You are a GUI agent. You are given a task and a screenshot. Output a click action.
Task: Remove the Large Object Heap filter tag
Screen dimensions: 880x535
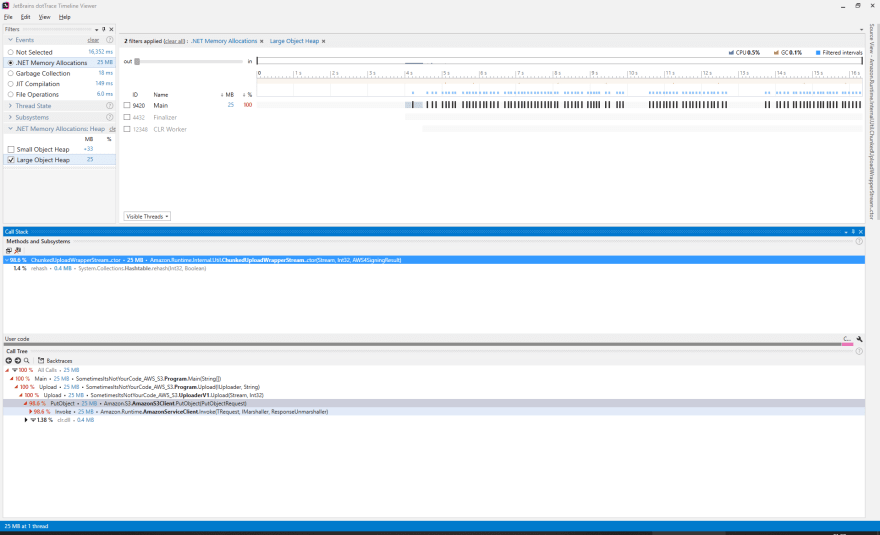click(x=323, y=41)
